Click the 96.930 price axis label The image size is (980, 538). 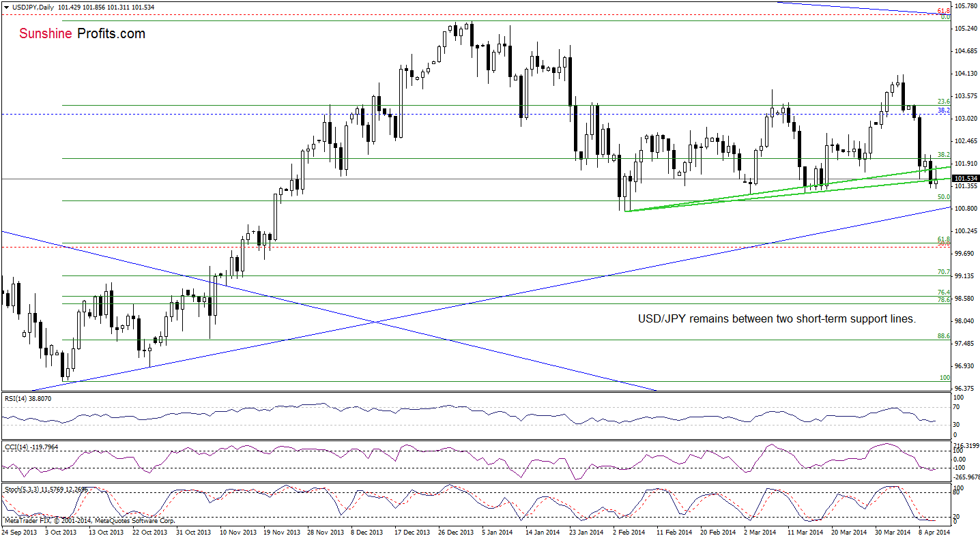[965, 366]
